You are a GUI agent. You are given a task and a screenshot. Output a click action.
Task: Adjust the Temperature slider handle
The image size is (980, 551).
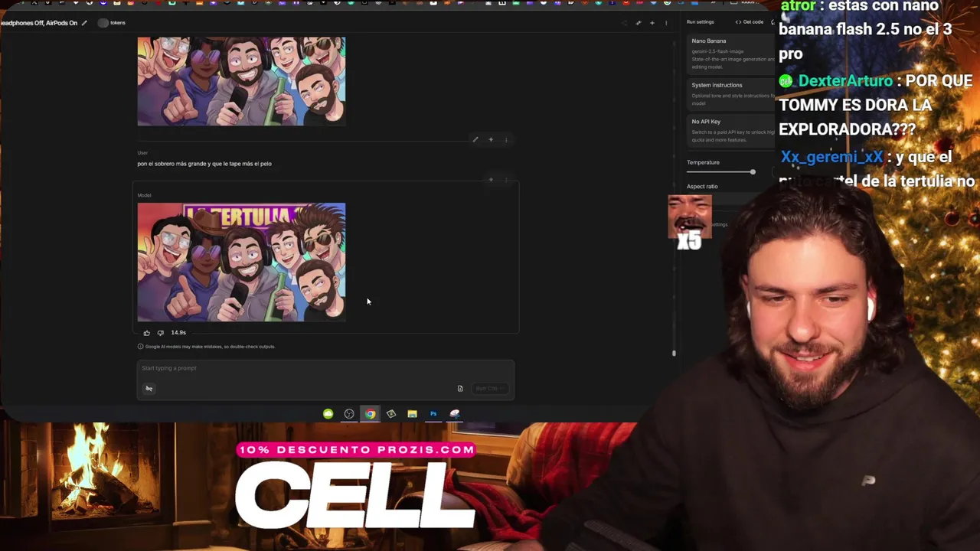coord(753,171)
